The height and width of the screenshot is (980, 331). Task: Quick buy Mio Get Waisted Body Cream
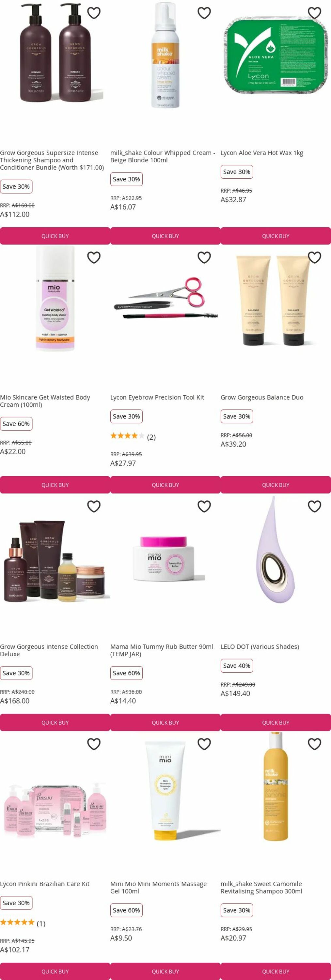click(x=55, y=485)
